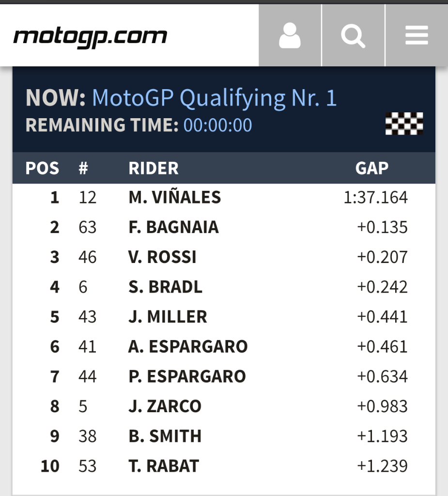Viewport: 448px width, 496px height.
Task: Select T. Rabat in tenth position
Action: [164, 466]
